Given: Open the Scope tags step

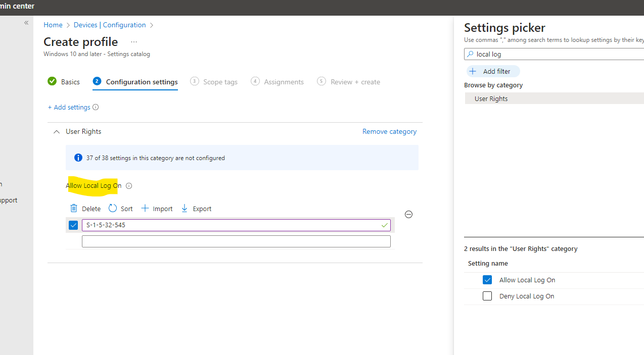Looking at the screenshot, I should 214,82.
